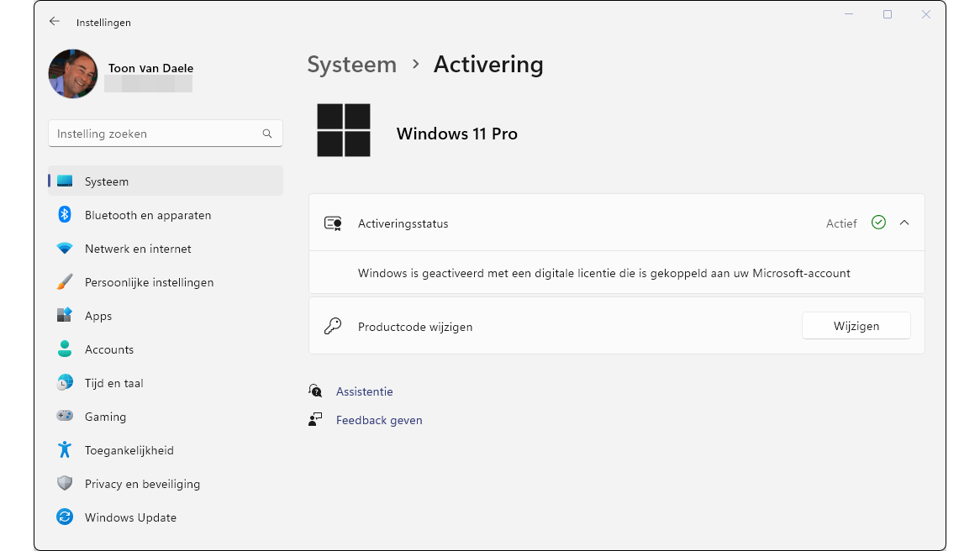
Task: Open the Feedback geven link
Action: 379,420
